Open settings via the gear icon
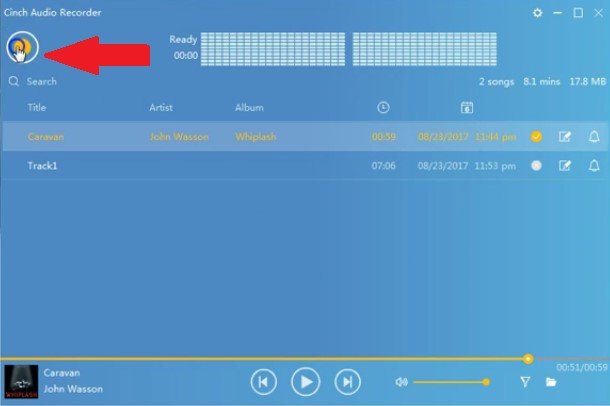This screenshot has height=406, width=610. point(537,13)
